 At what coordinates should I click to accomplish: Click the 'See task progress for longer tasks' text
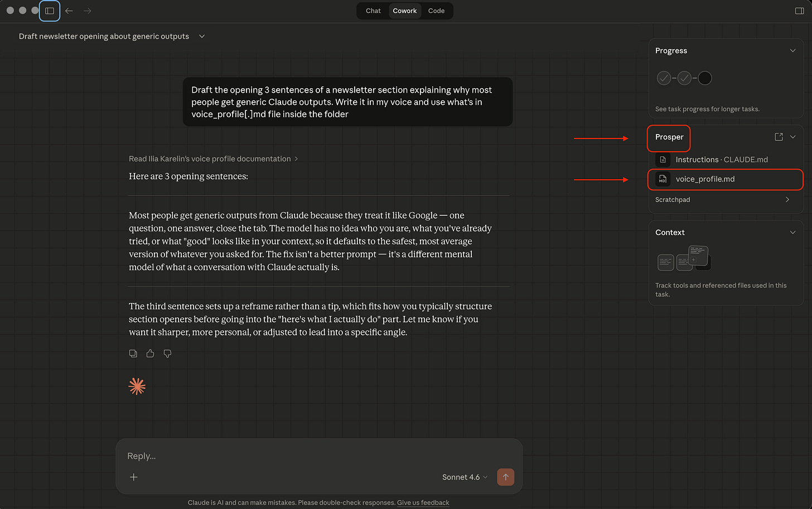707,109
